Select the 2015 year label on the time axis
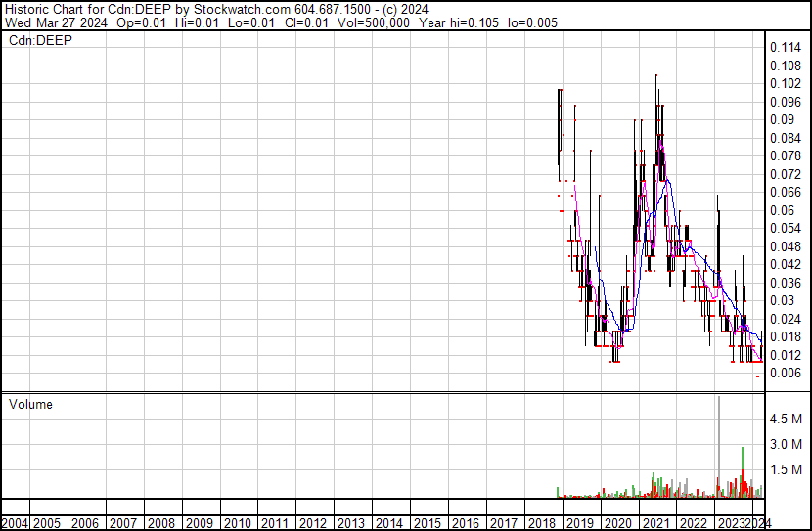Screen dimensions: 812x531 click(x=428, y=523)
